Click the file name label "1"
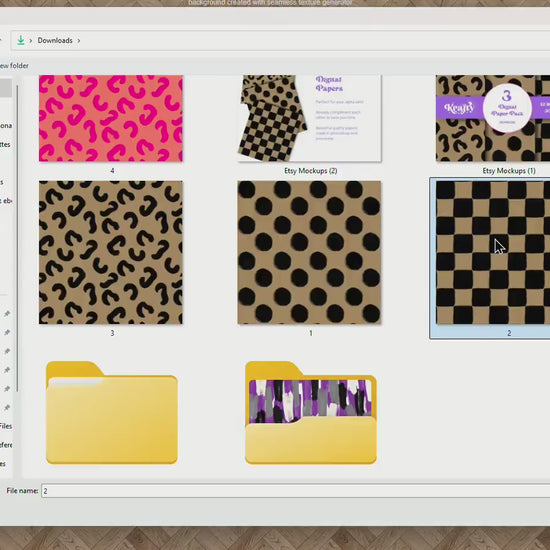 (311, 333)
